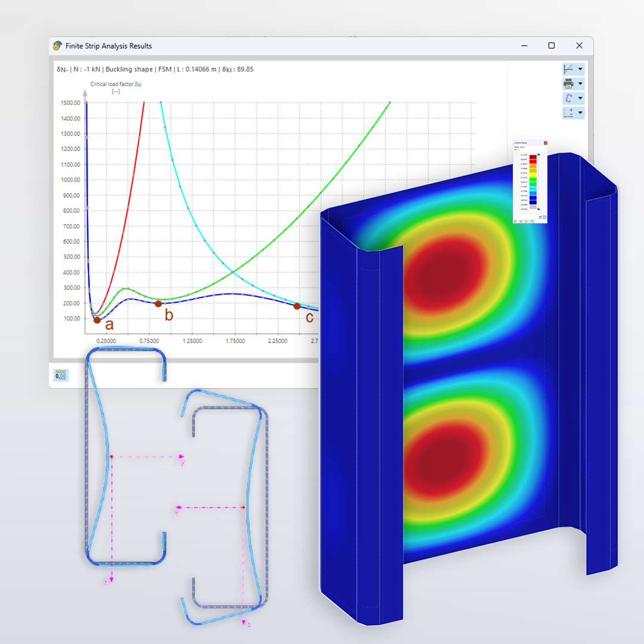
Task: Open the Print function icon
Action: 568,83
